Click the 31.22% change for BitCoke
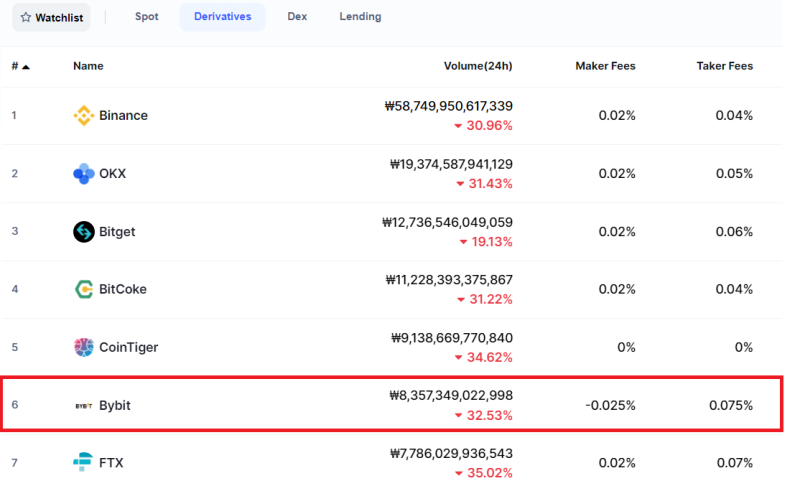The width and height of the screenshot is (800, 491). (x=485, y=299)
